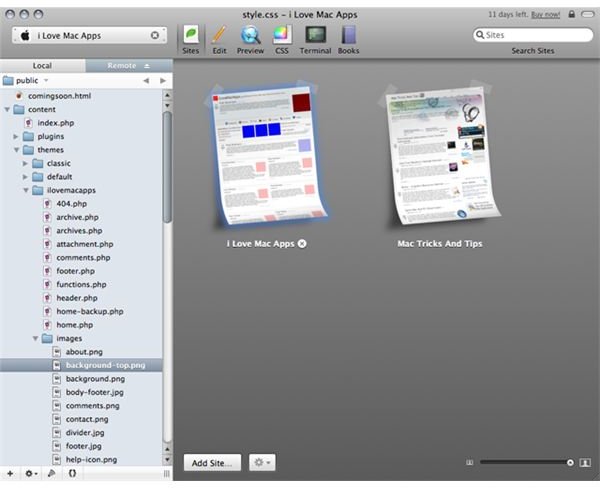Collapse the content folder
The image size is (600, 488).
click(x=7, y=109)
